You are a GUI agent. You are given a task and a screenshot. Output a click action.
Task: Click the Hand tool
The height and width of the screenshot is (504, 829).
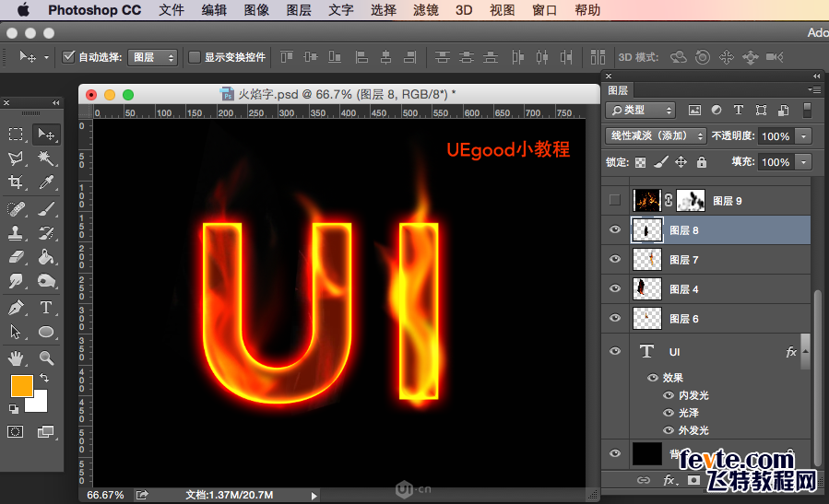click(17, 357)
